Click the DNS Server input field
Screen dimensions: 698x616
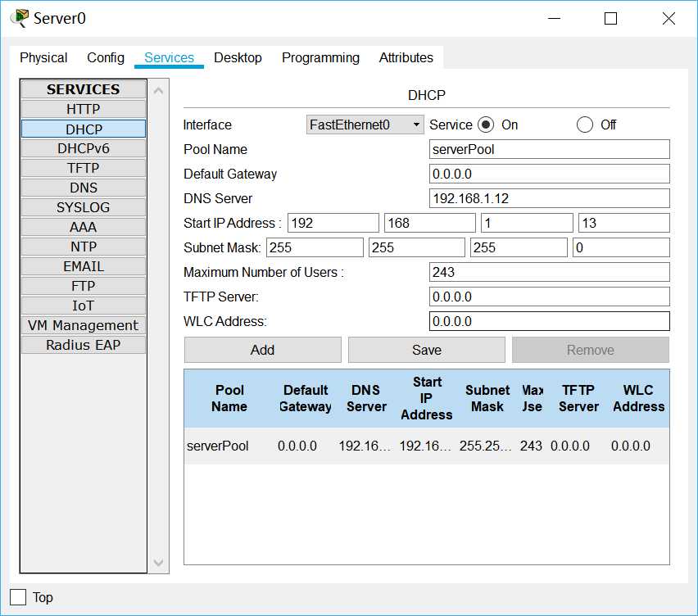tap(550, 198)
